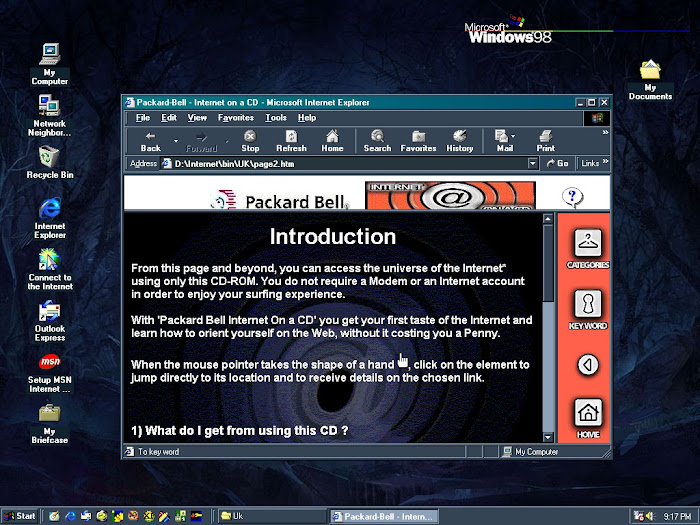The height and width of the screenshot is (525, 700).
Task: Click the Go button
Action: (557, 163)
